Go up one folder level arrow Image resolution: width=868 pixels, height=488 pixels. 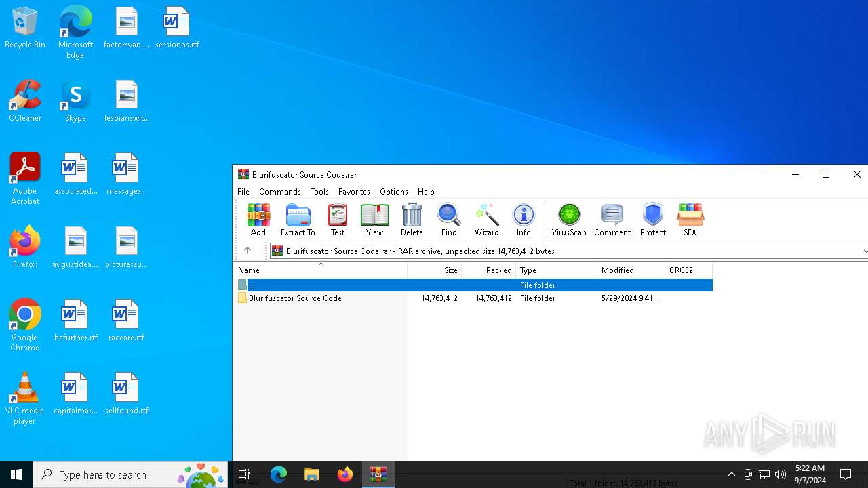(248, 251)
